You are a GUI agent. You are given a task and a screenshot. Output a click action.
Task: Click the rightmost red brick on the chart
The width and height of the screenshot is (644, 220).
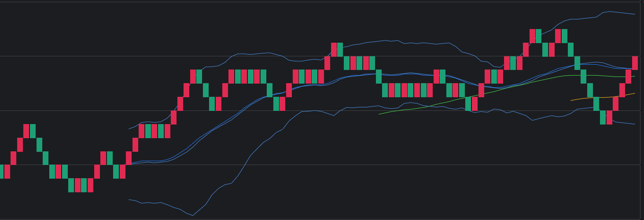click(635, 63)
